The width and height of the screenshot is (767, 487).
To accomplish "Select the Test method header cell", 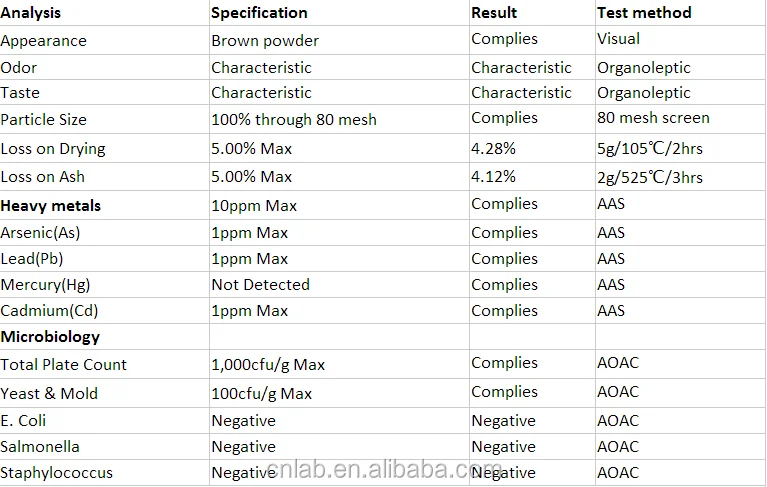I will click(x=681, y=13).
